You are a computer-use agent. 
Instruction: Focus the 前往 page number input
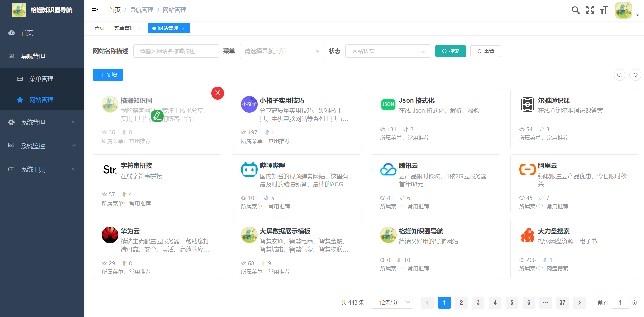[620, 302]
